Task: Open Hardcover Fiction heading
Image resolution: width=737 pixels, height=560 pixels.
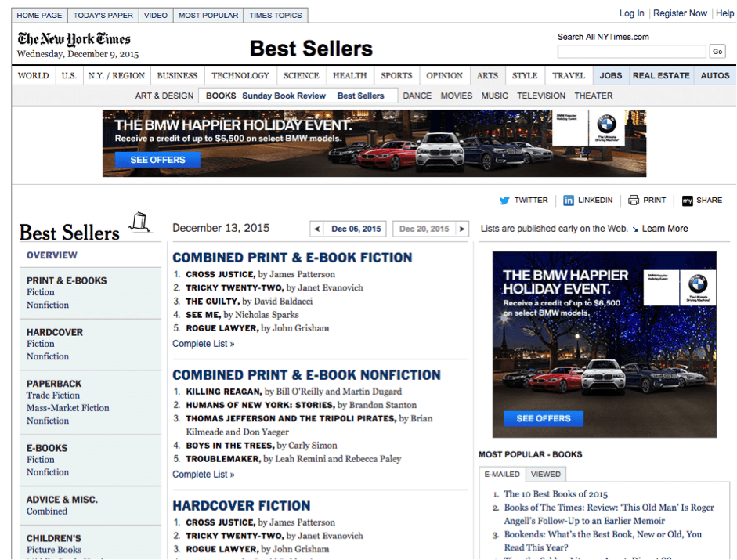Action: click(241, 506)
